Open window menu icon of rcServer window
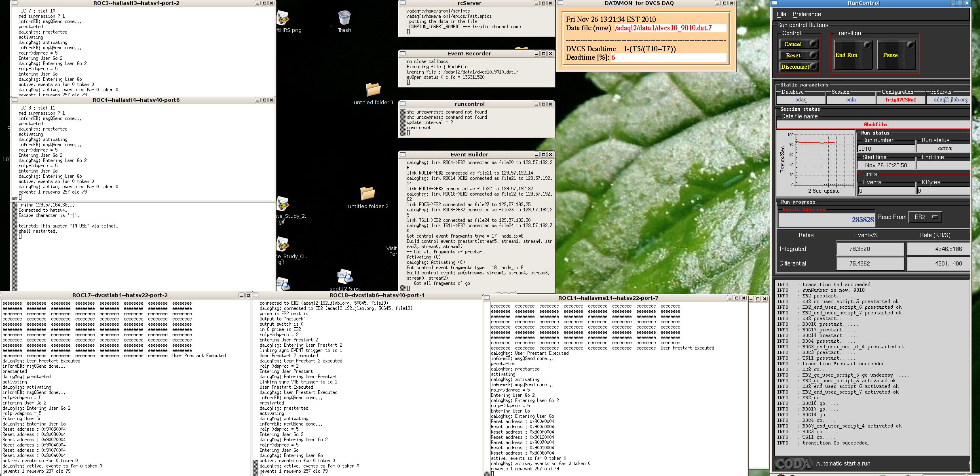 tap(403, 3)
